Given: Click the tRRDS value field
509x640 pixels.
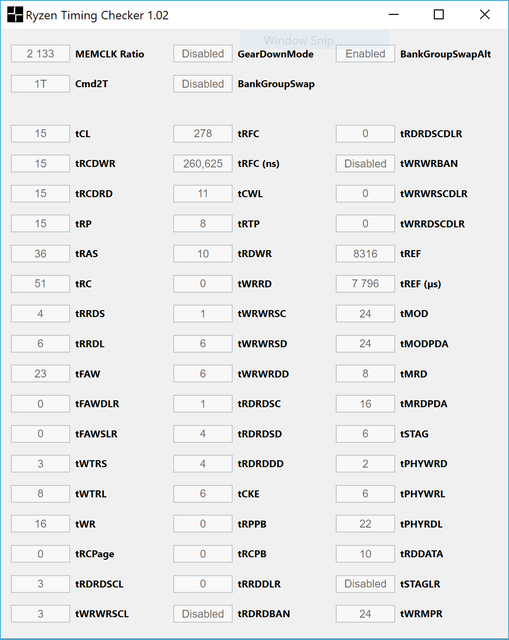Looking at the screenshot, I should tap(40, 313).
